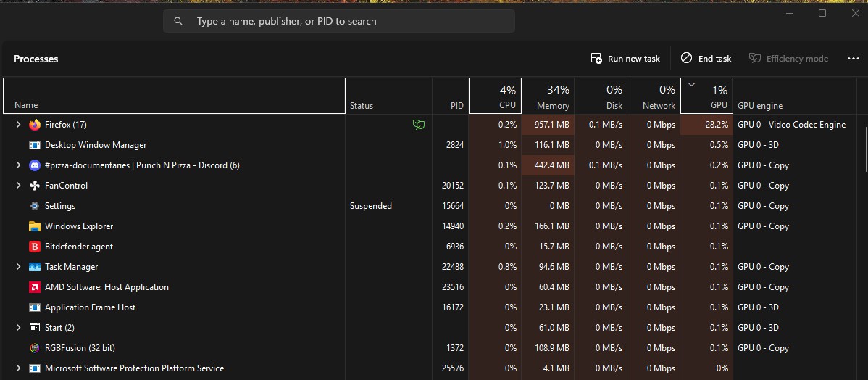Click the Settings gear icon
This screenshot has height=380, width=868.
[x=35, y=206]
